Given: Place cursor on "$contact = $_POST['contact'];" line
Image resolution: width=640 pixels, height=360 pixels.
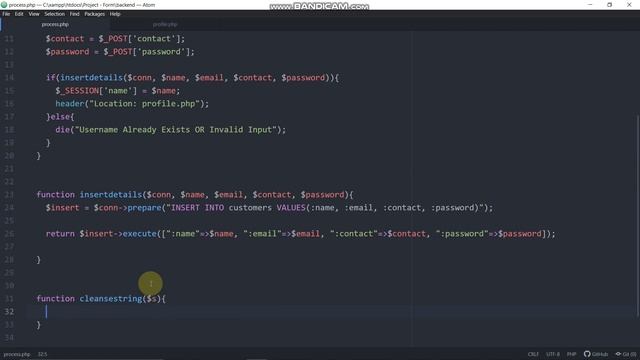Looking at the screenshot, I should (116, 39).
